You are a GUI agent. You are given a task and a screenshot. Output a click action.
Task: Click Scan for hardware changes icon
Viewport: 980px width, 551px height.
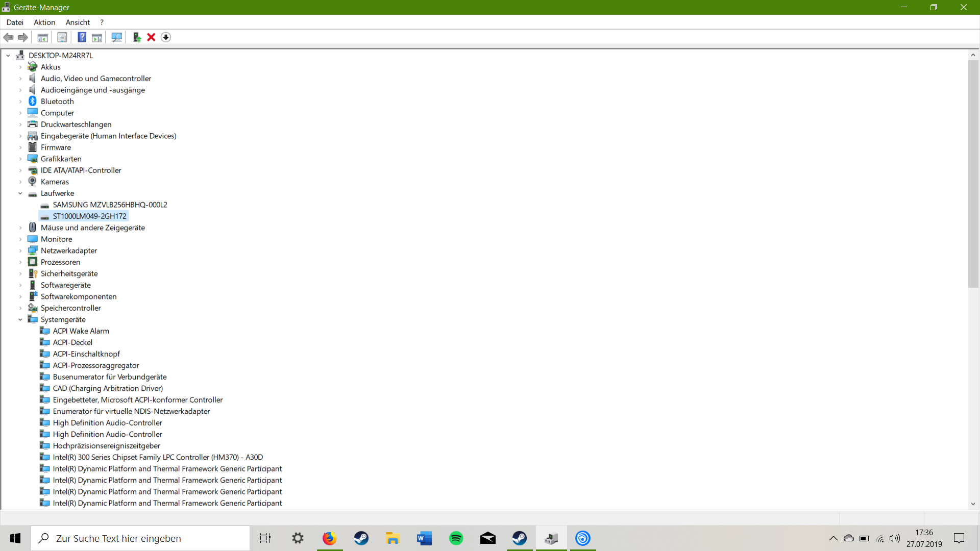pos(117,37)
